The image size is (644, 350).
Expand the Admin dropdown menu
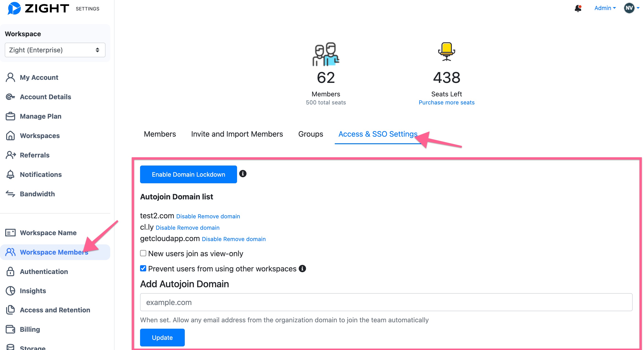[605, 8]
